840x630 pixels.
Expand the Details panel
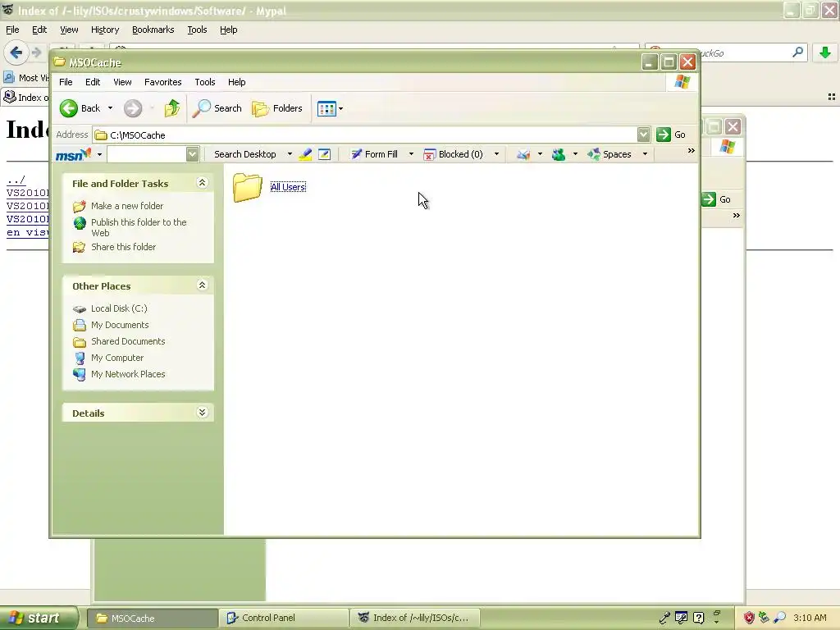(x=202, y=412)
